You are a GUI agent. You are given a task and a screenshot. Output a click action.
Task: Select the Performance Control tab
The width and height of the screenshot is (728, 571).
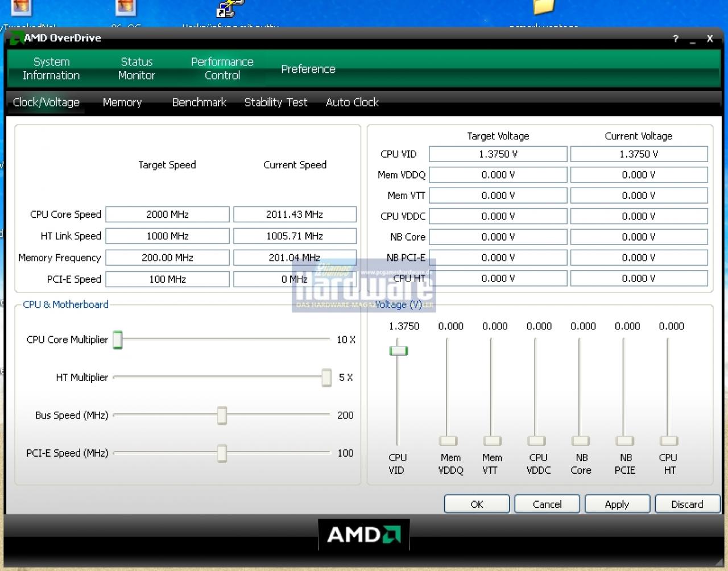222,68
